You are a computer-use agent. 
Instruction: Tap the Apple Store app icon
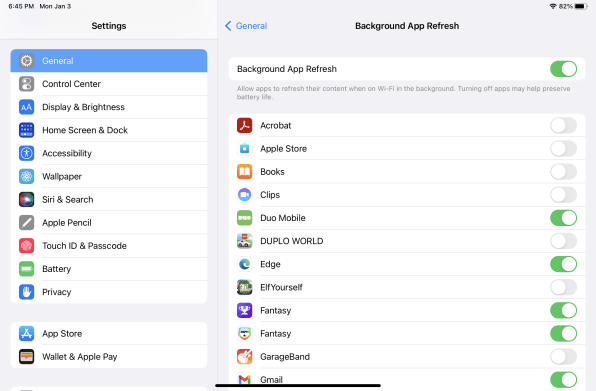point(244,149)
